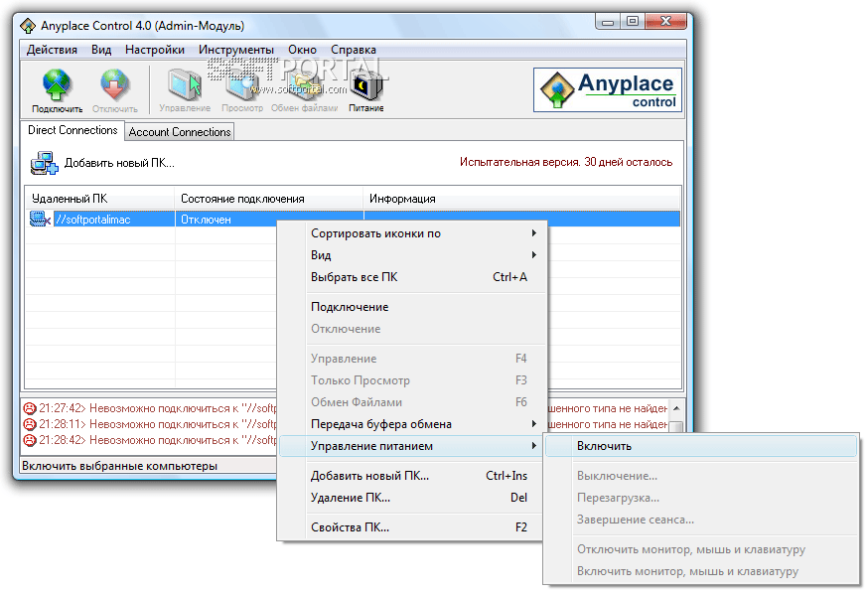This screenshot has height=597, width=868.
Task: Choose Удаление ПК... in context menu
Action: point(412,498)
